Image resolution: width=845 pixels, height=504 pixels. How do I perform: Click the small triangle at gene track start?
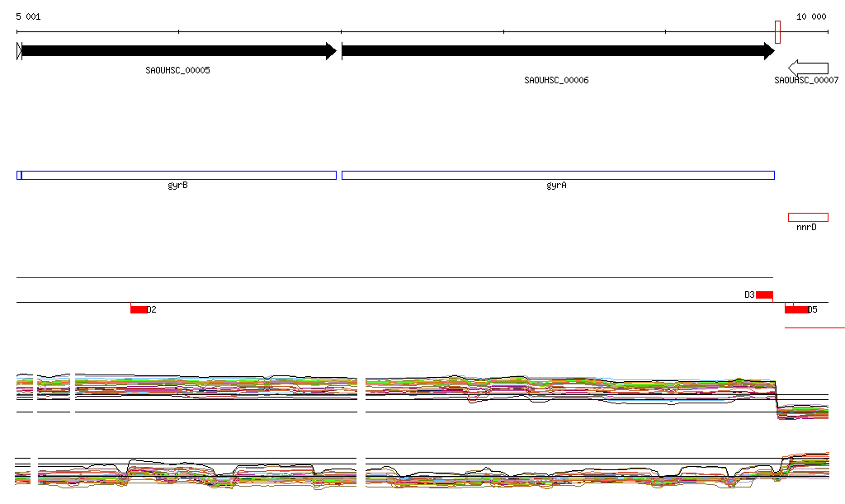click(19, 51)
